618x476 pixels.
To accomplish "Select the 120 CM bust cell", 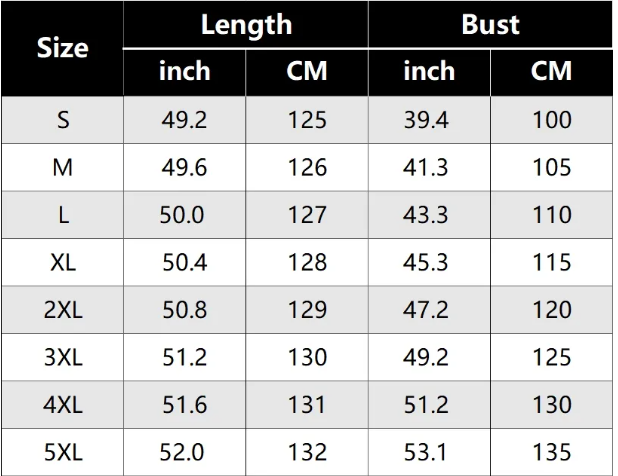I will (x=551, y=309).
